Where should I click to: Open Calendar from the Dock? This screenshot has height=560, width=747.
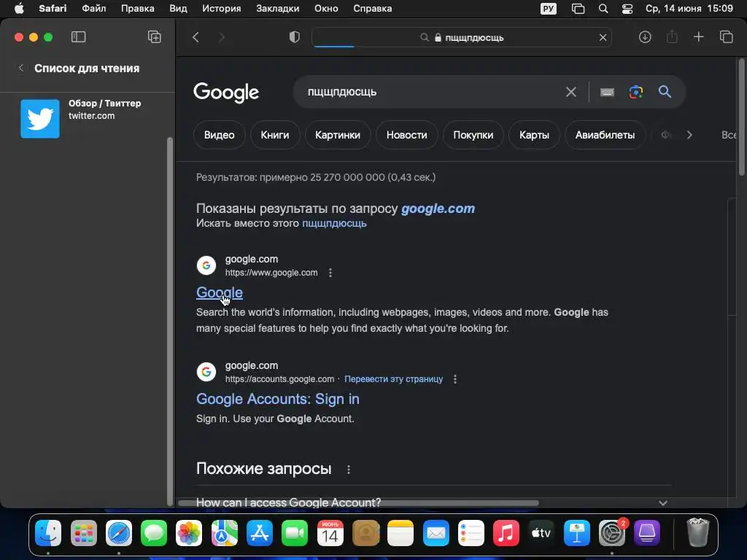tap(330, 533)
